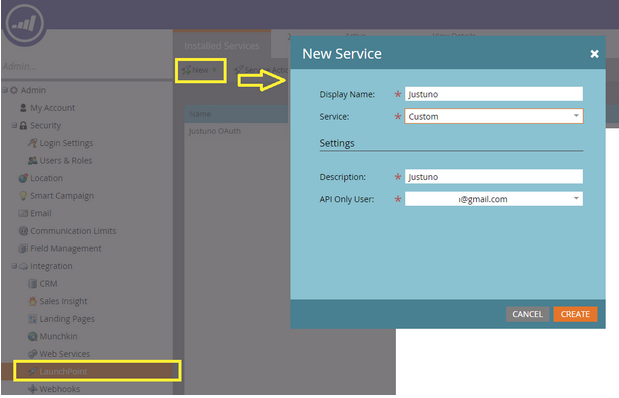Click the Admin gear icon

click(14, 90)
